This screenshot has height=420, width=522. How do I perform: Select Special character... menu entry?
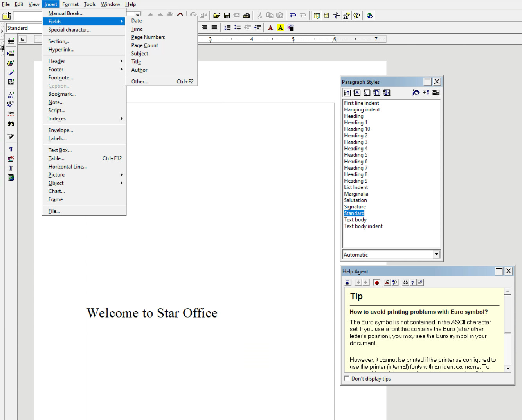[84, 30]
